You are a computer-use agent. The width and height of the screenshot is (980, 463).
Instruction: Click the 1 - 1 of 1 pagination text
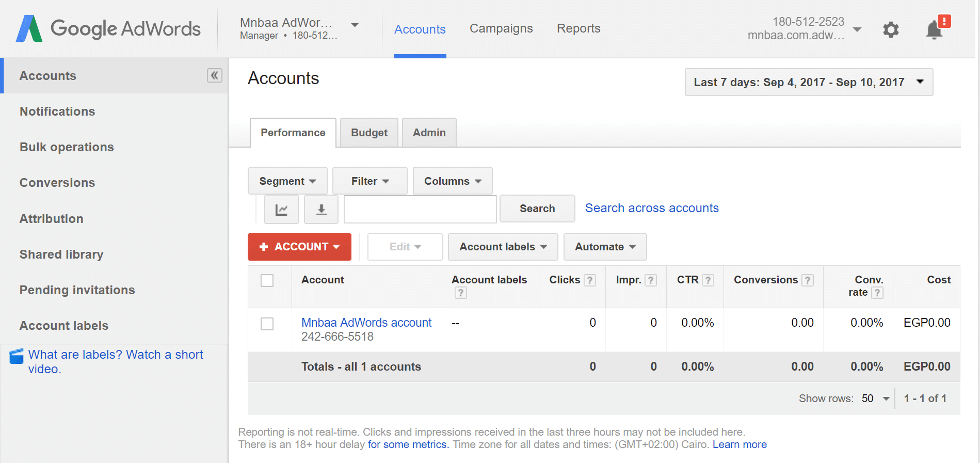pyautogui.click(x=925, y=398)
